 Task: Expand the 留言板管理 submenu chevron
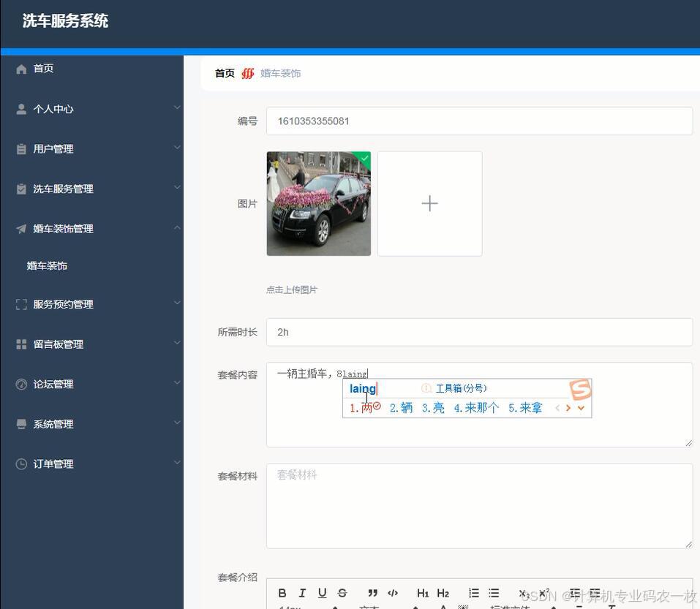[177, 343]
